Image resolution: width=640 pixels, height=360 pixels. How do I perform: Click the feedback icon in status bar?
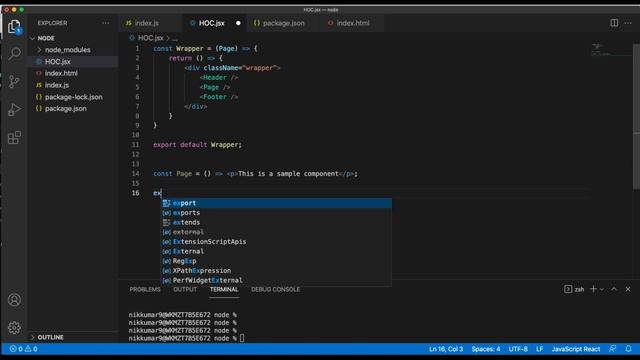(x=613, y=349)
